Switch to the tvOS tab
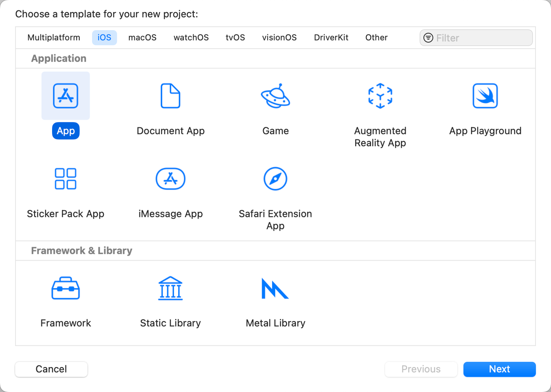Screen dimensions: 551x392 [235, 37]
